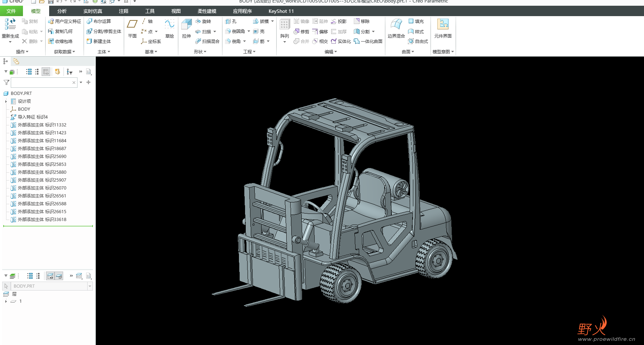644x345 pixels.
Task: Expand all model tree nodes icon
Action: coord(29,72)
